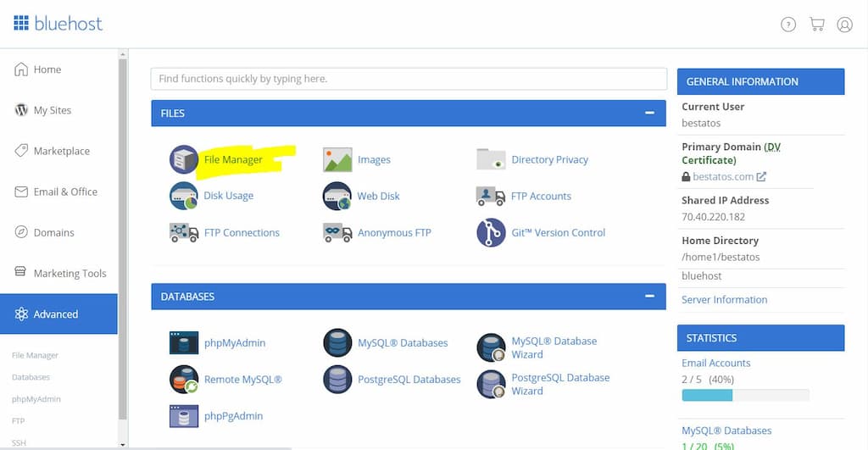Open FTP submenu under Advanced
This screenshot has width=868, height=450.
pyautogui.click(x=19, y=420)
